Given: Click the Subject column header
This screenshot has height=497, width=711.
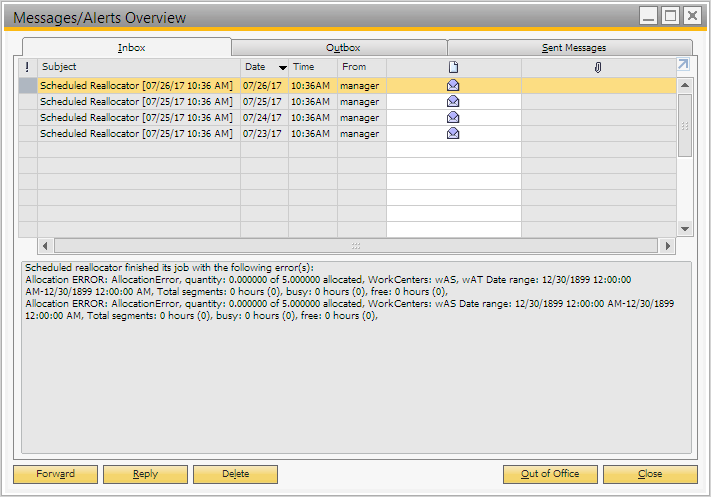Looking at the screenshot, I should tap(138, 67).
